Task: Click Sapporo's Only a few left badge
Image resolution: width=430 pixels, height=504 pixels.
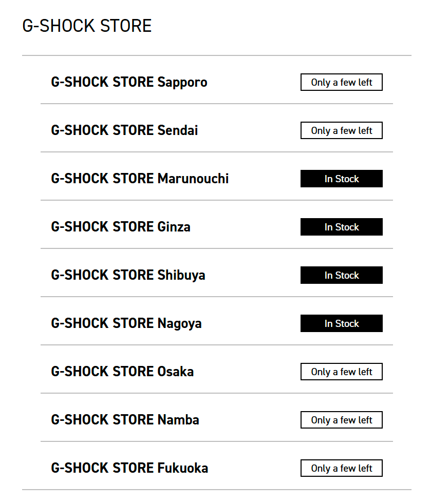Action: 342,82
